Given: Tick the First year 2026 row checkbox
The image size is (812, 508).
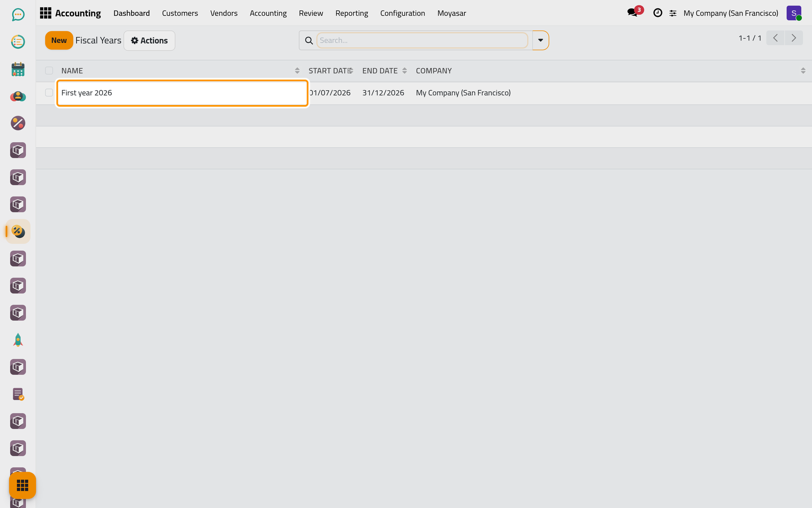Looking at the screenshot, I should tap(49, 93).
